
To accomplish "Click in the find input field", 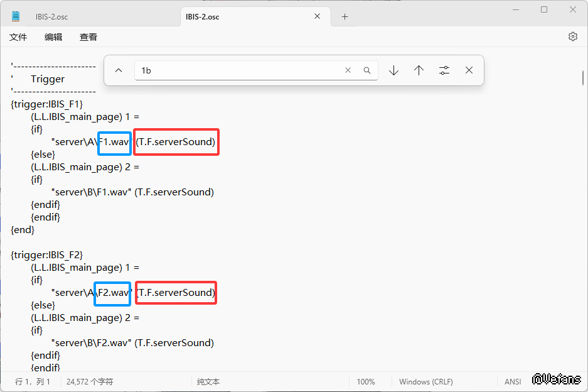I will pyautogui.click(x=238, y=71).
